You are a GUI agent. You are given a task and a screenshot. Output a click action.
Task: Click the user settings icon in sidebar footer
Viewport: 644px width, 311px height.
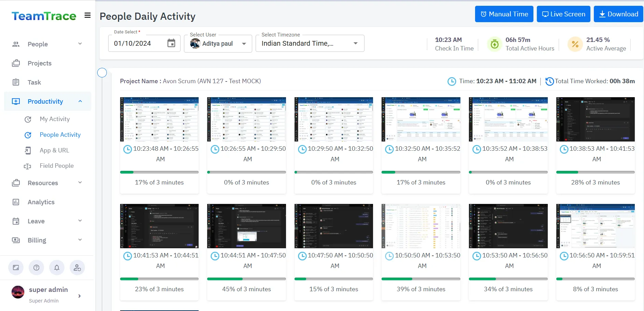tap(77, 268)
